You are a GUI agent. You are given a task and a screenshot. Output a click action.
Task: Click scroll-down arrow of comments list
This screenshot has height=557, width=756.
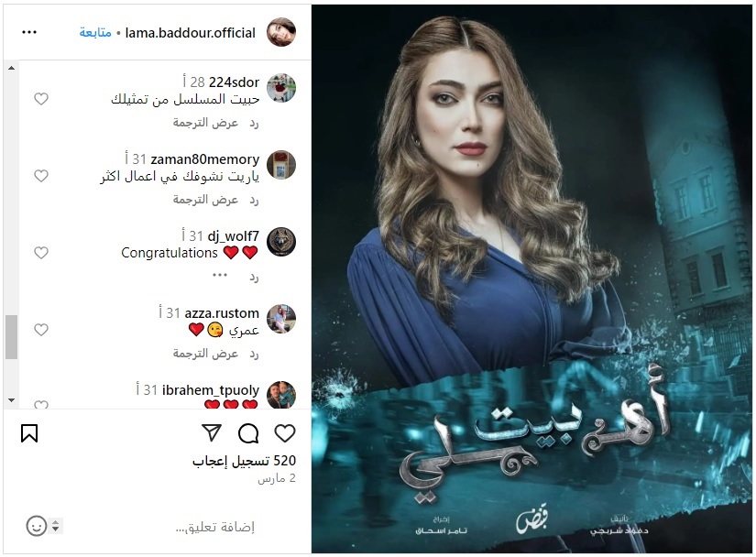[x=12, y=400]
